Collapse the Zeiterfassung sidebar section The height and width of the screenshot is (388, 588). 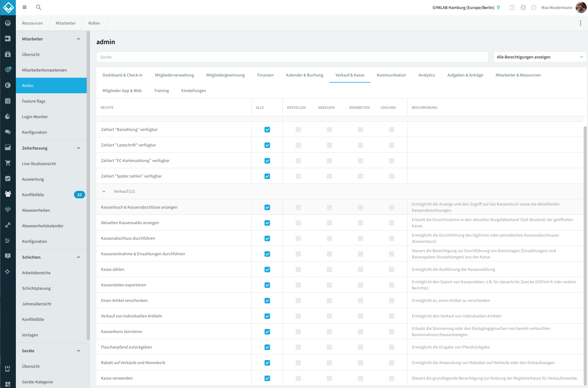(x=79, y=148)
